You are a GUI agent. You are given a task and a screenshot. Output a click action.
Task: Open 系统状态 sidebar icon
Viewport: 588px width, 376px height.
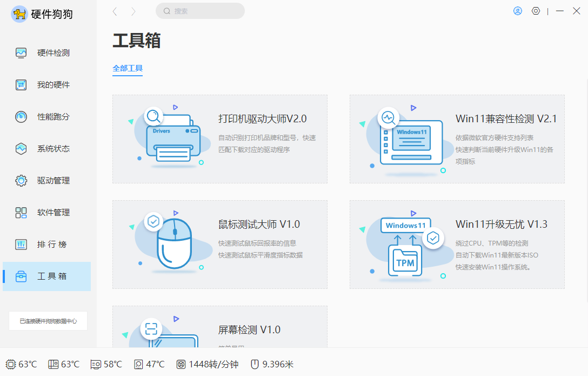(21, 149)
